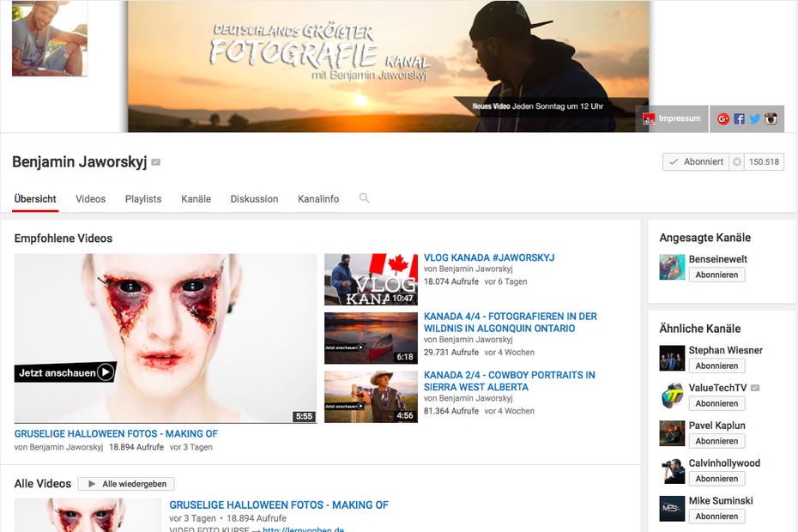This screenshot has width=798, height=532.
Task: Click the Benseinewelt channel avatar
Action: [x=672, y=267]
